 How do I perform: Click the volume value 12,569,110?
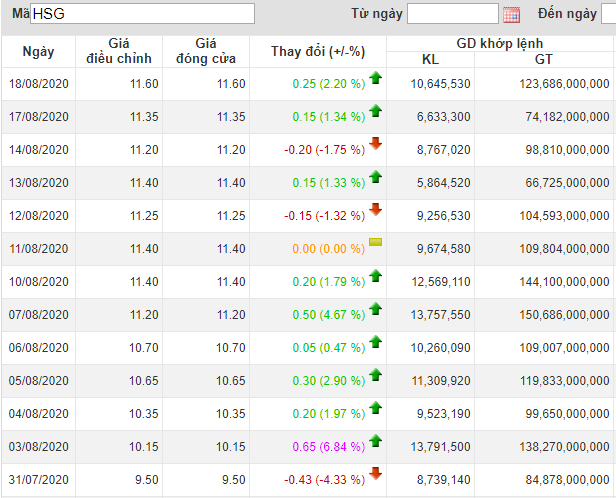[441, 282]
